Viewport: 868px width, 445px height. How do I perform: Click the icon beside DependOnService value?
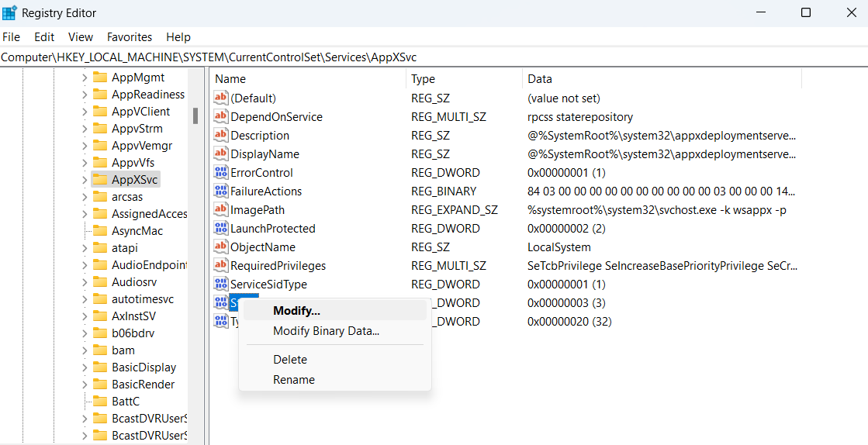[221, 117]
